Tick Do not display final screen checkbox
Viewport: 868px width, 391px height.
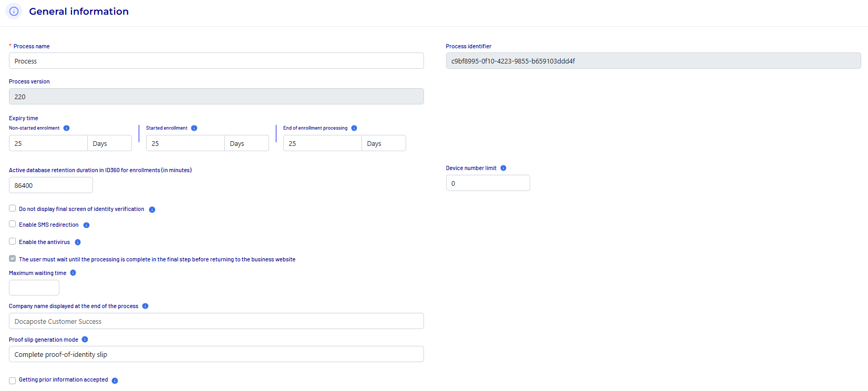click(13, 208)
